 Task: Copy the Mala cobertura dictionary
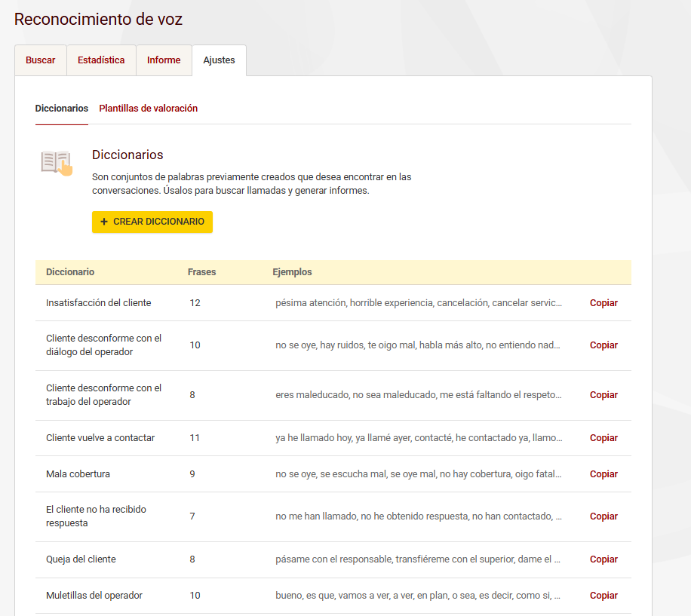click(x=603, y=474)
